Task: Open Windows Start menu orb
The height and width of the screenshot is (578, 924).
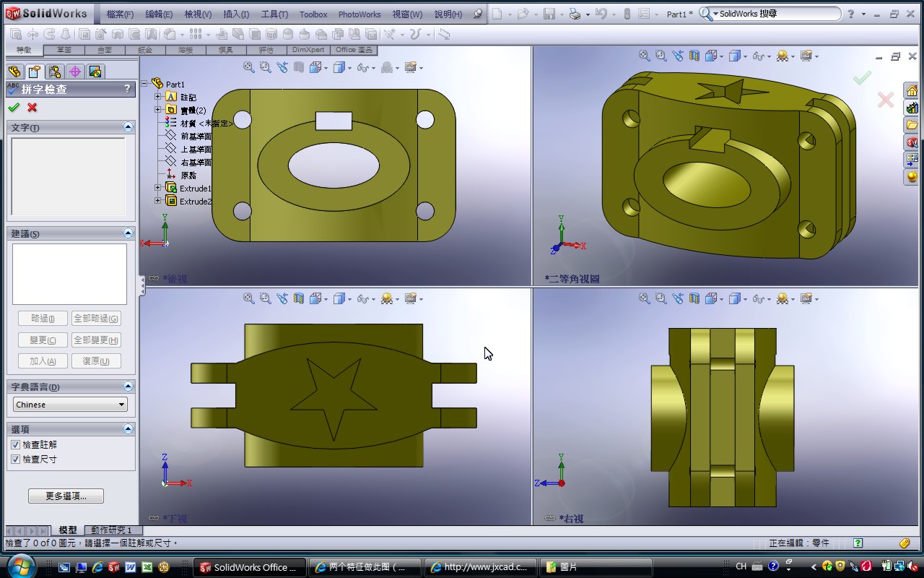Action: [x=19, y=566]
